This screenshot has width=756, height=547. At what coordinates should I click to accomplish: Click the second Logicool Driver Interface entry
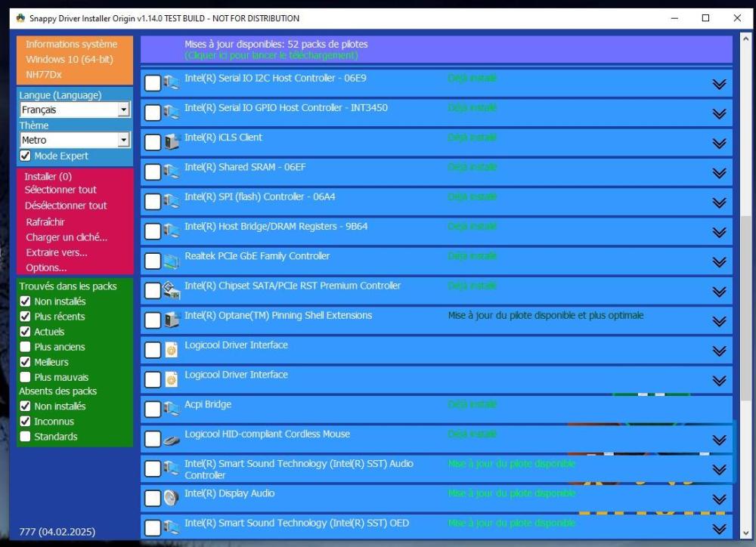tap(436, 380)
